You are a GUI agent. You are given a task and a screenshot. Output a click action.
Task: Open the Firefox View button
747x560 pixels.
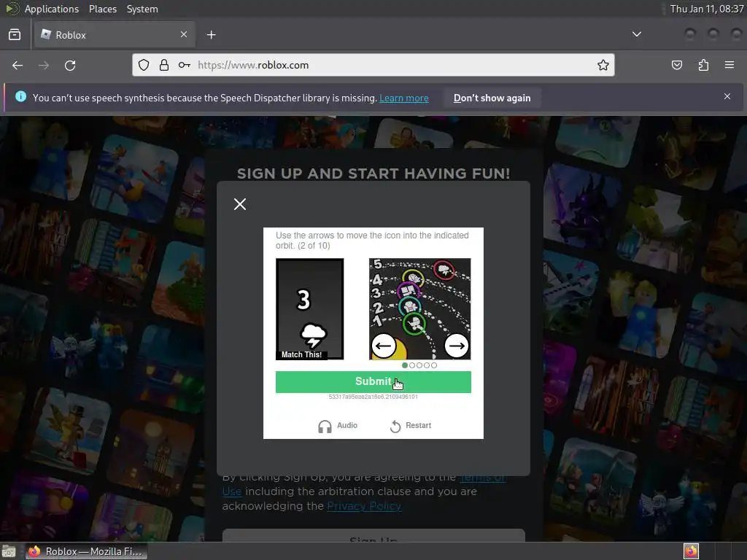pyautogui.click(x=15, y=35)
